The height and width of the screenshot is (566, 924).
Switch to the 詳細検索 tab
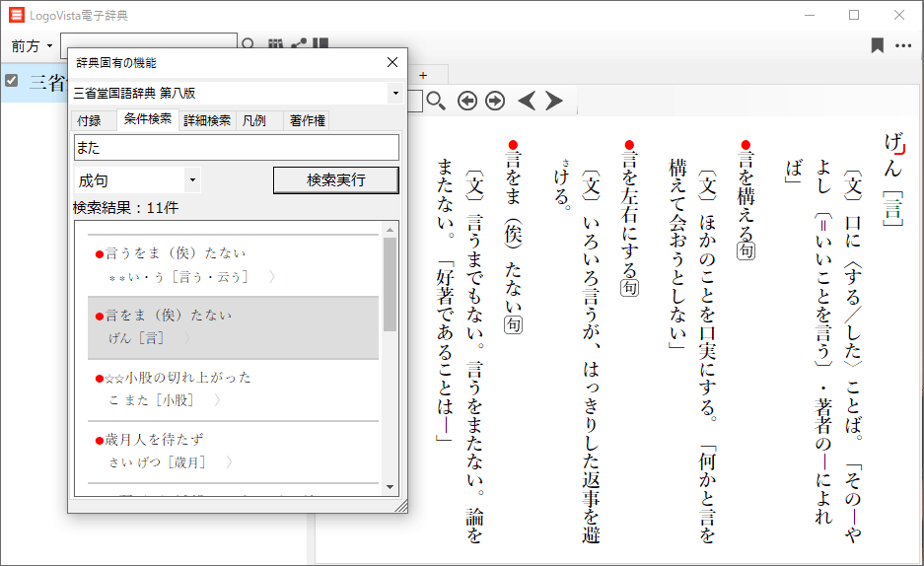point(207,120)
